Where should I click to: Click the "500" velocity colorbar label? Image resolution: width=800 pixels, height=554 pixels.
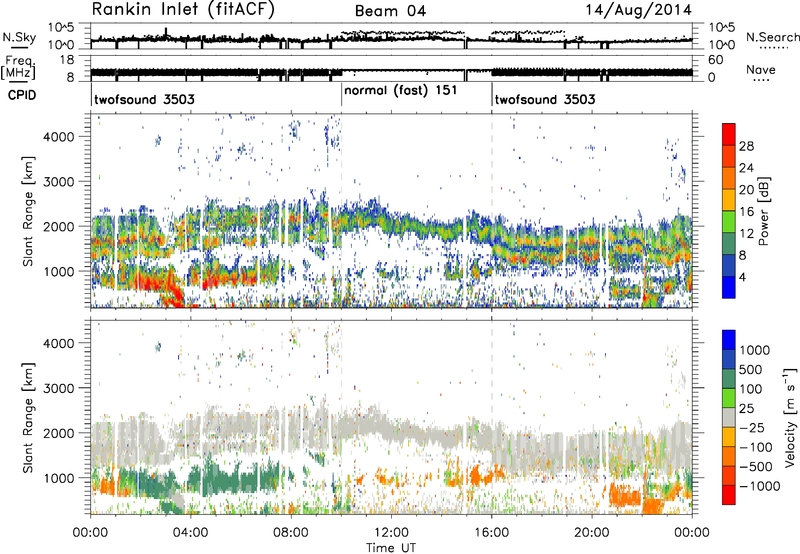point(752,369)
